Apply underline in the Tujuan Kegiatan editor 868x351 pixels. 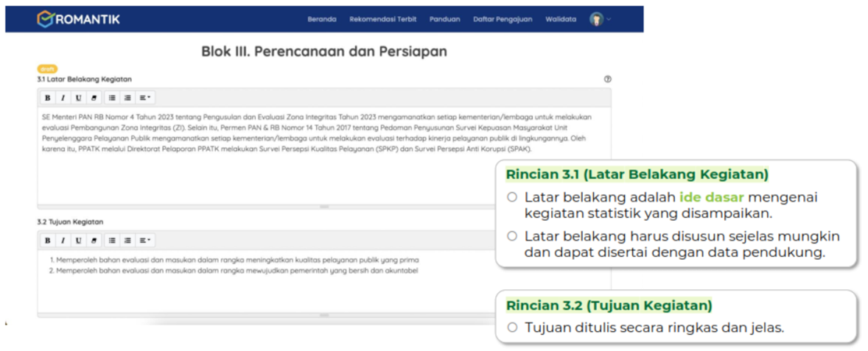78,241
